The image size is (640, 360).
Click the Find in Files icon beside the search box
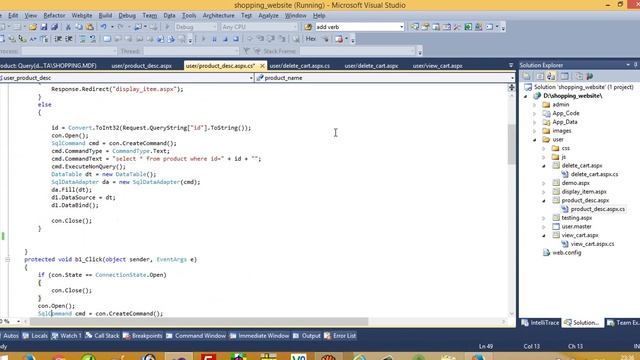coord(308,27)
